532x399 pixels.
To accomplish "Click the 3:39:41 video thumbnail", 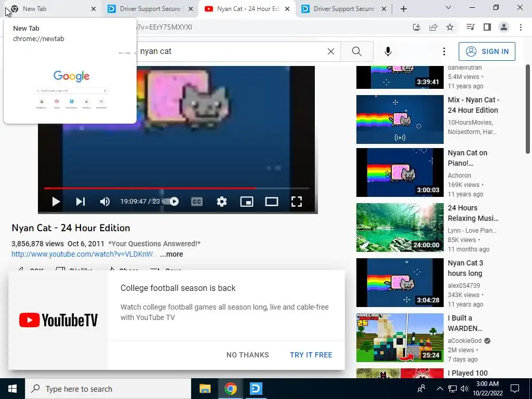I will tap(400, 77).
